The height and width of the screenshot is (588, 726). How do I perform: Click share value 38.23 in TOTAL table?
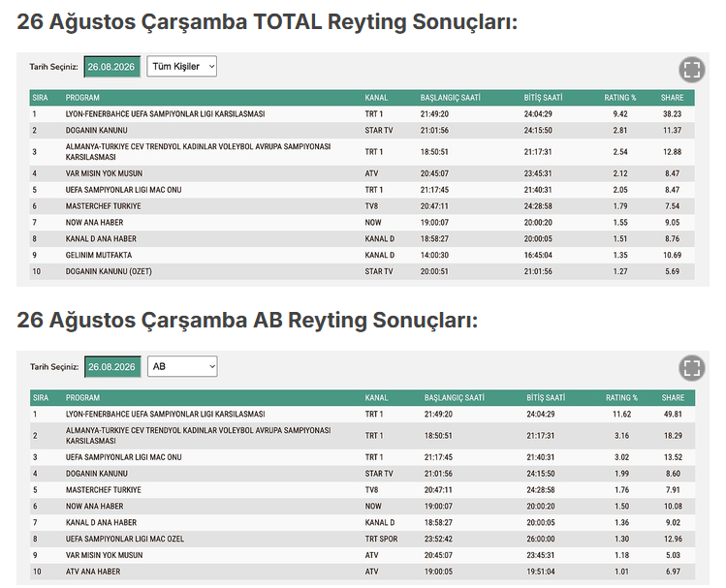pos(673,113)
